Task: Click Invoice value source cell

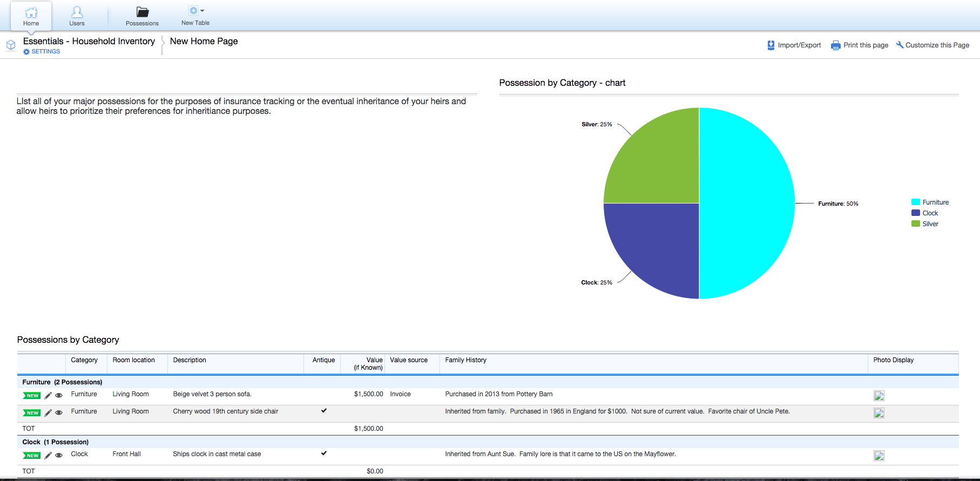Action: click(400, 394)
